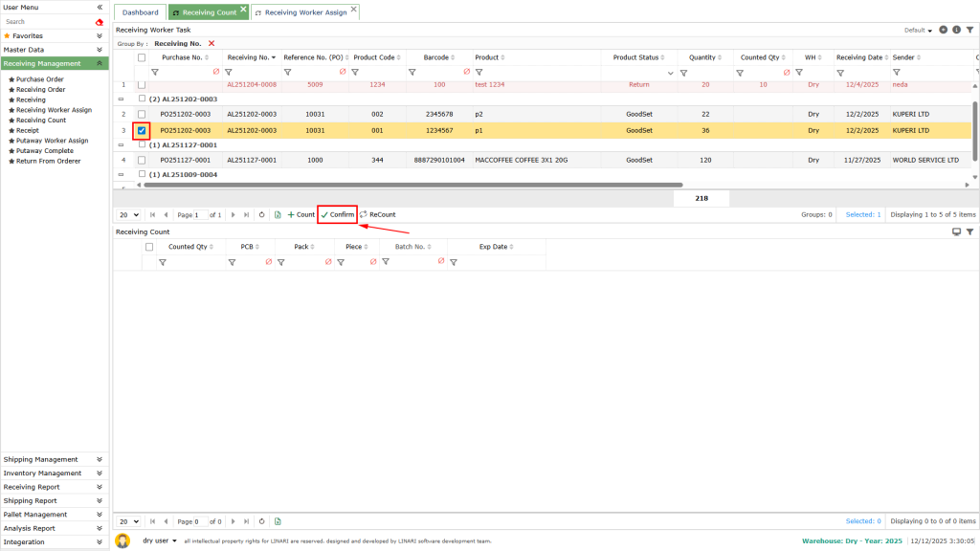Screen dimensions: 980x551
Task: Open Putaway Worker Assign from the sidebar
Action: [x=52, y=141]
